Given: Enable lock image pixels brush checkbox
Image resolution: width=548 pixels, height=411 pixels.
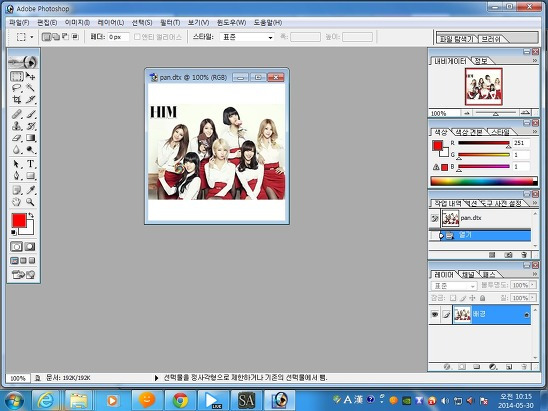Looking at the screenshot, I should [x=463, y=298].
